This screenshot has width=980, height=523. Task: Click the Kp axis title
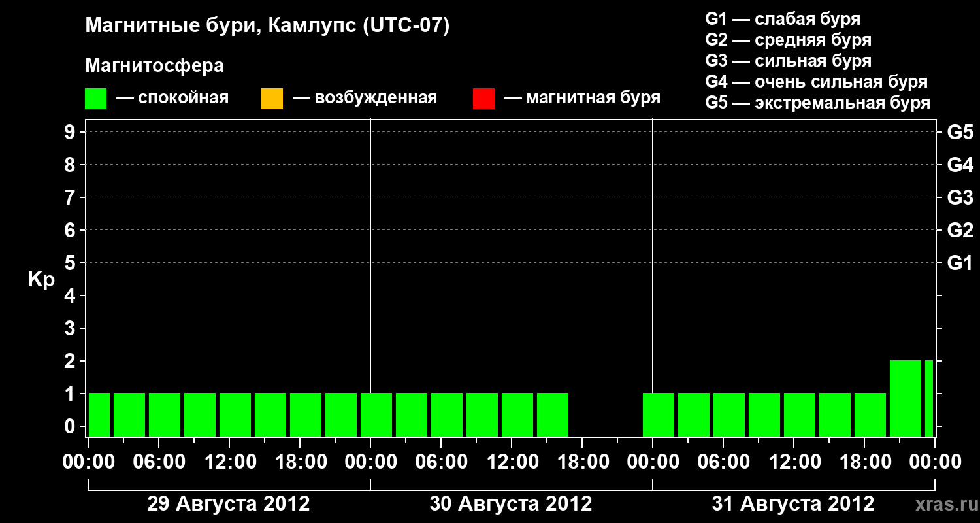(41, 280)
